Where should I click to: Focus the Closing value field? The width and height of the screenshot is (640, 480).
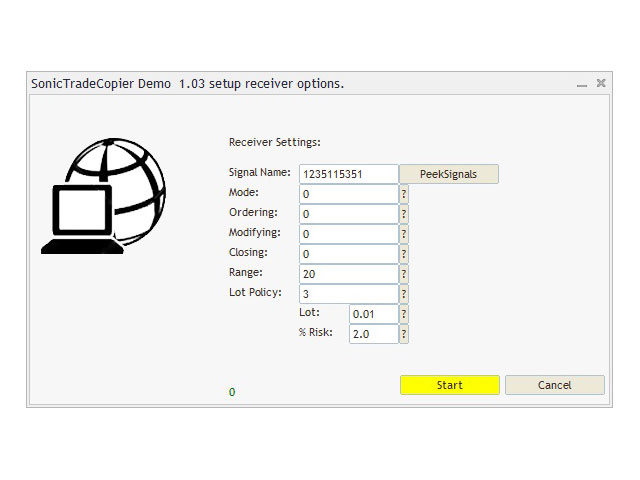(349, 254)
